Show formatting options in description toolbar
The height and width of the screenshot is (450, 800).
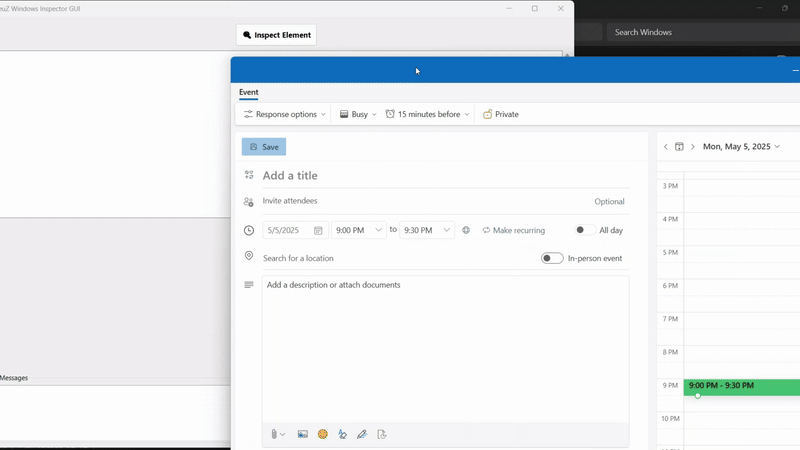coord(342,434)
